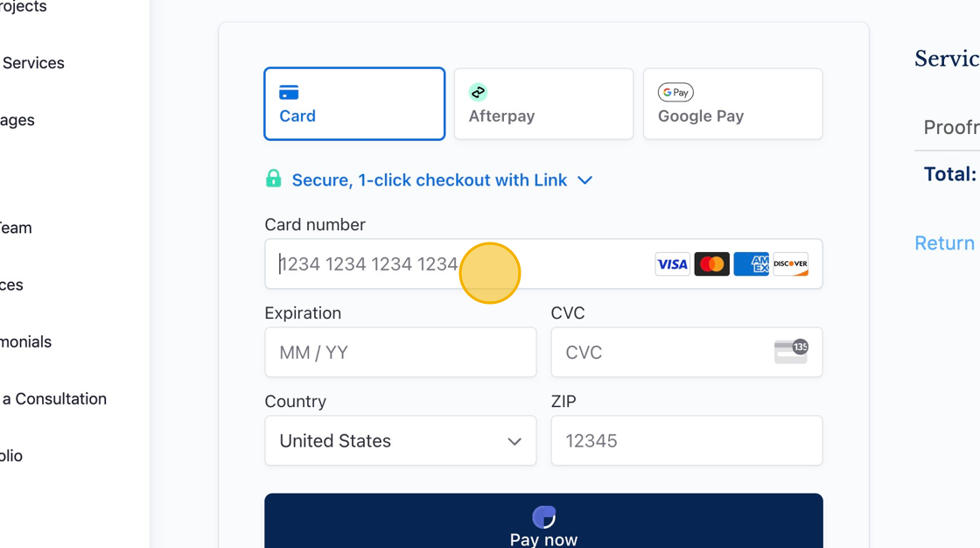Click the blue credit card icon

pyautogui.click(x=289, y=93)
